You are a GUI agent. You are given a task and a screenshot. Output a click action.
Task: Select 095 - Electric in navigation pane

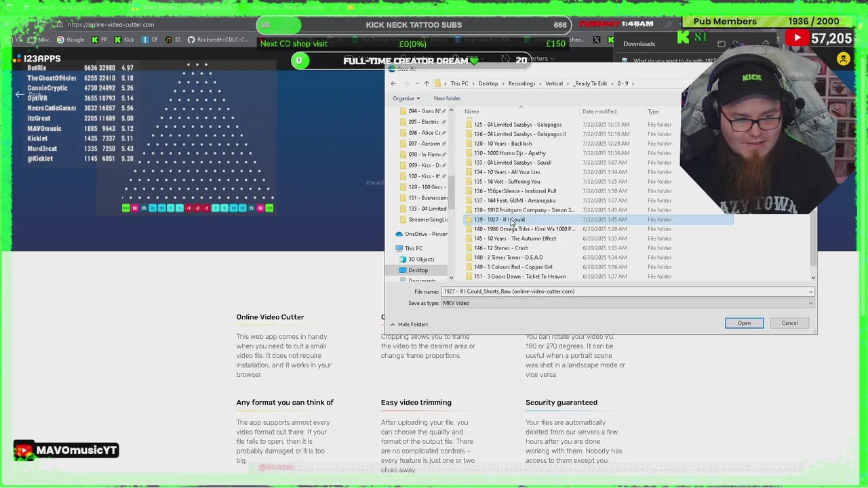coord(422,122)
